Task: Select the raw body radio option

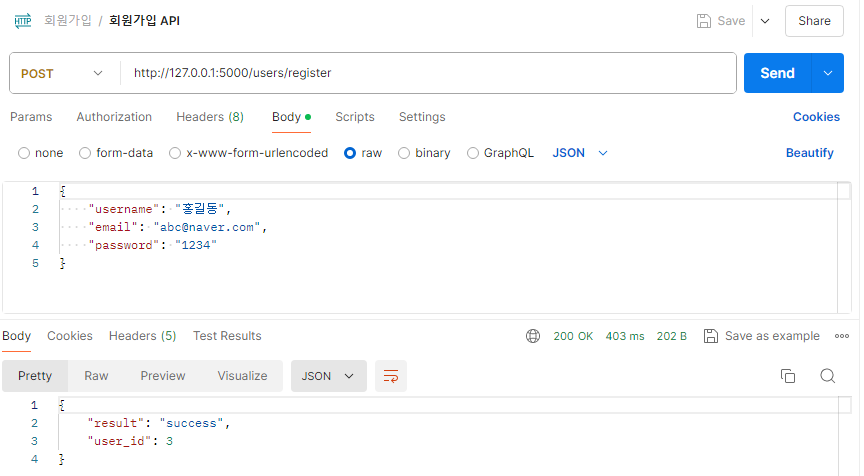Action: [350, 153]
